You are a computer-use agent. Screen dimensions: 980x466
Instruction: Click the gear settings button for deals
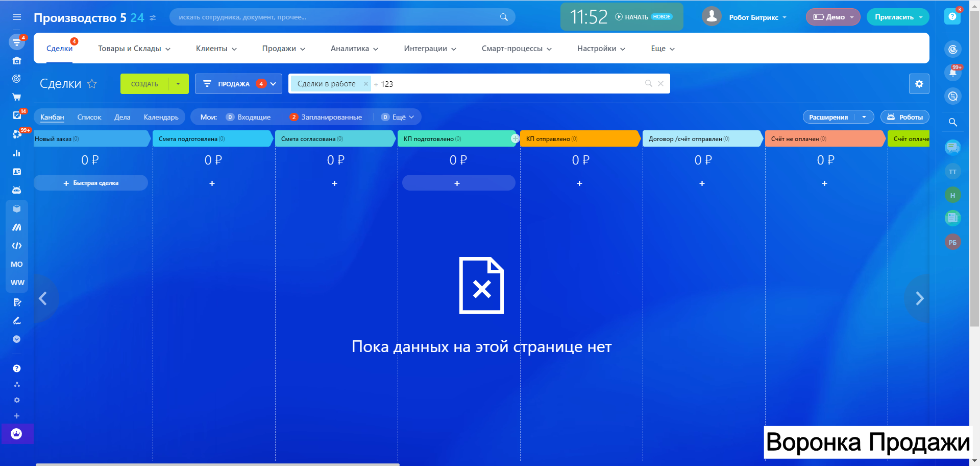[919, 84]
